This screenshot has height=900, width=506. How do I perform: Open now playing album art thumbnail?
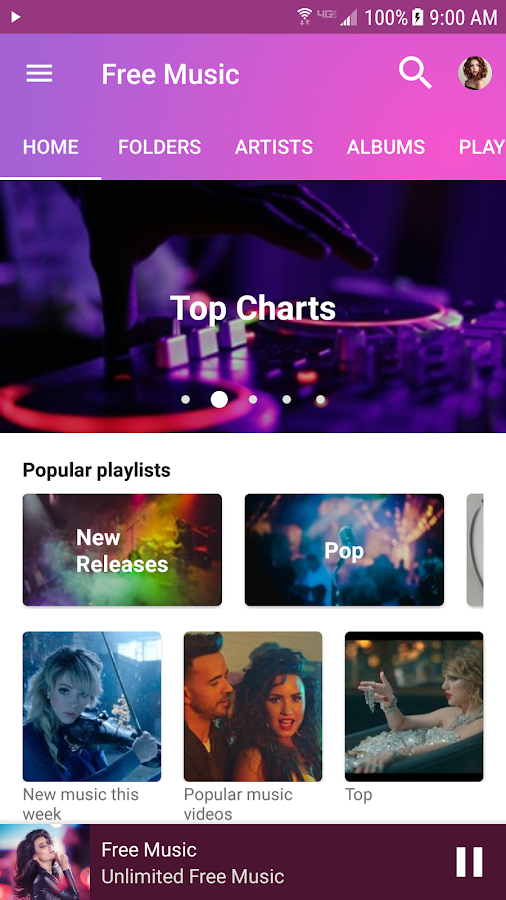45,862
